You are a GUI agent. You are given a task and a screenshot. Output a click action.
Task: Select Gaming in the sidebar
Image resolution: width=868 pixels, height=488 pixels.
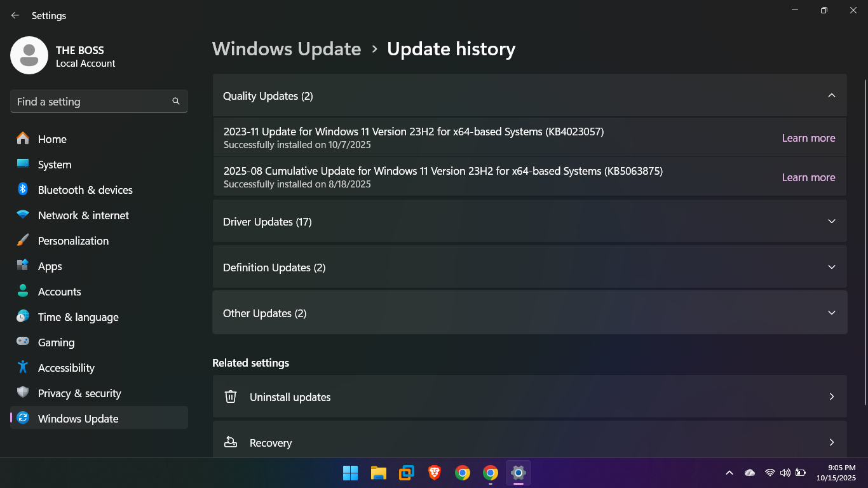56,342
